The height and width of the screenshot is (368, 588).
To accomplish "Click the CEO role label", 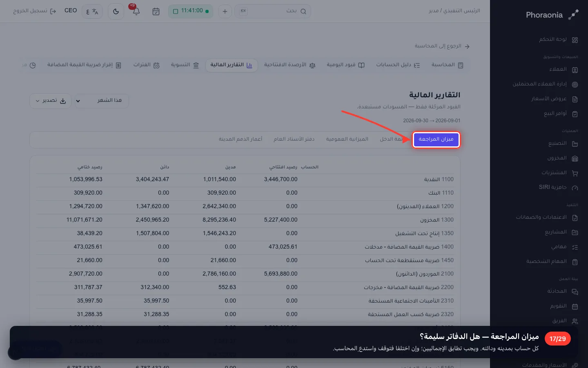I will click(71, 11).
